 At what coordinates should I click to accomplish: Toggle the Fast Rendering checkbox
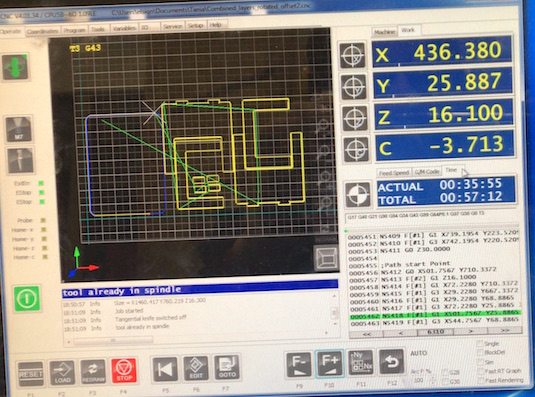point(481,380)
